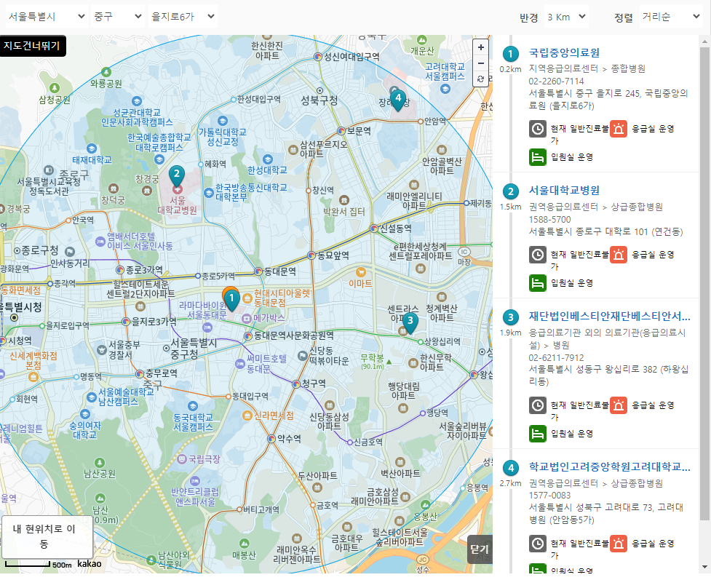Viewport: 711px width, 588px height.
Task: Change the 3 Km radius dropdown
Action: (566, 17)
